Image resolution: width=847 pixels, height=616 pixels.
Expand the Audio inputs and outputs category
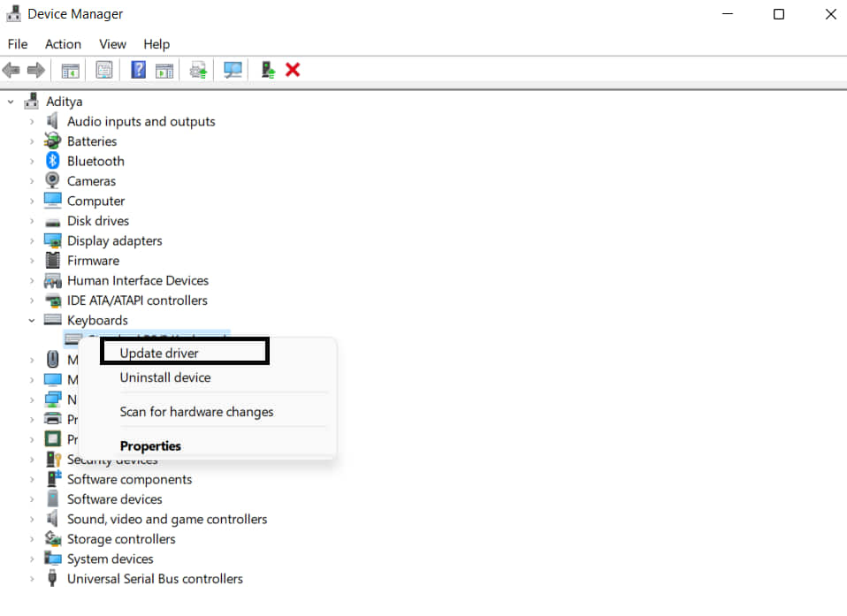[32, 121]
